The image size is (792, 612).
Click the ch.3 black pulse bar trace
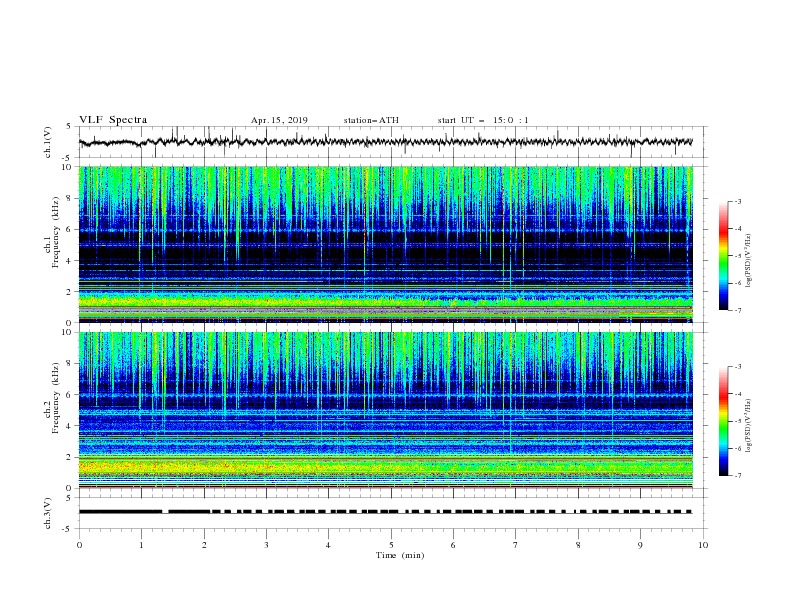click(x=386, y=512)
